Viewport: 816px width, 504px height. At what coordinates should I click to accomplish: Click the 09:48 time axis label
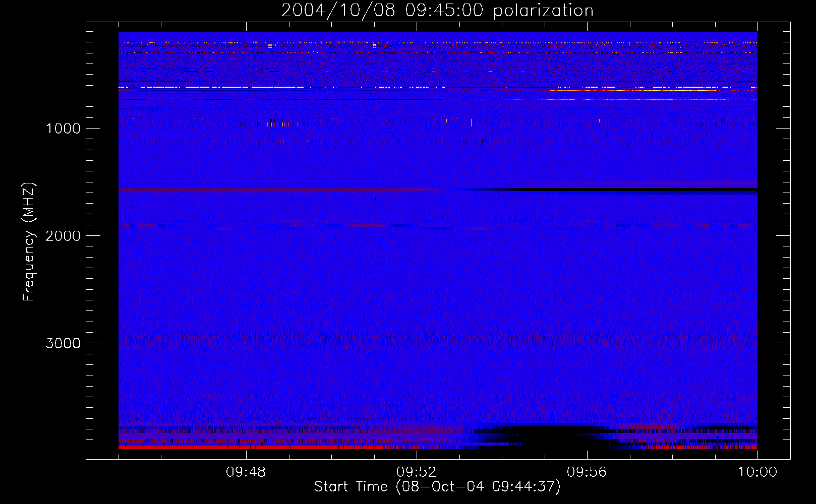click(246, 472)
